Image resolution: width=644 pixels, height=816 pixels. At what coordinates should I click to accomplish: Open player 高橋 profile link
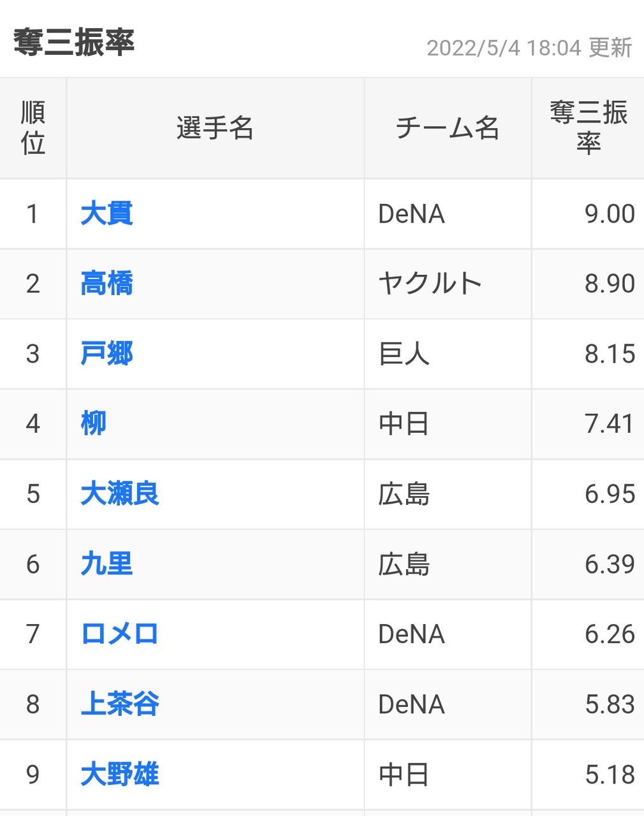point(106,284)
